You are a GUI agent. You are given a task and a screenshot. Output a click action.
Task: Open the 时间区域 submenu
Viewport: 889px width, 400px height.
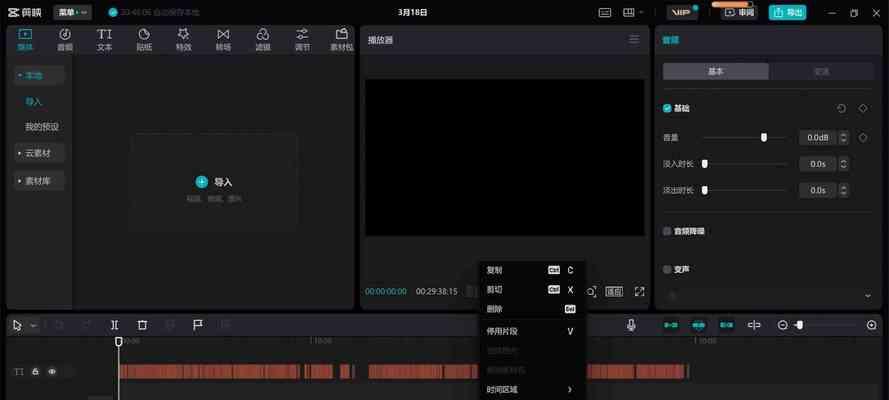coord(532,389)
